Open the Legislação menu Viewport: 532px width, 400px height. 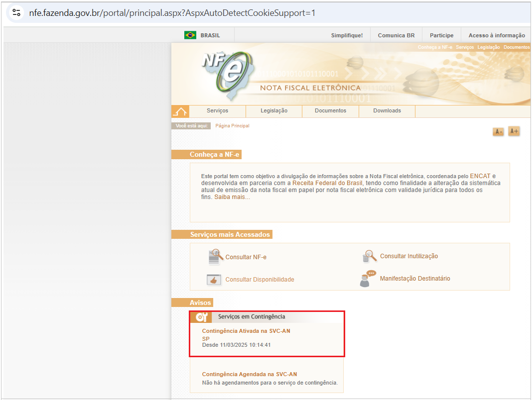coord(274,111)
